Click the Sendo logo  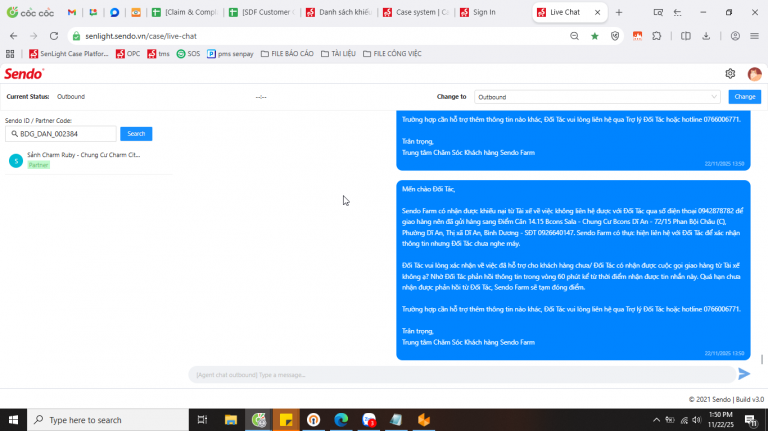click(x=24, y=74)
